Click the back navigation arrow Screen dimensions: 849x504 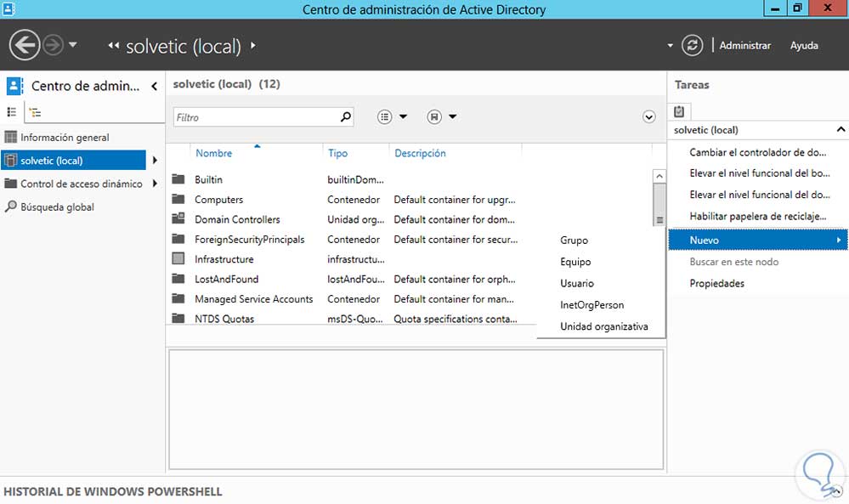click(x=25, y=45)
